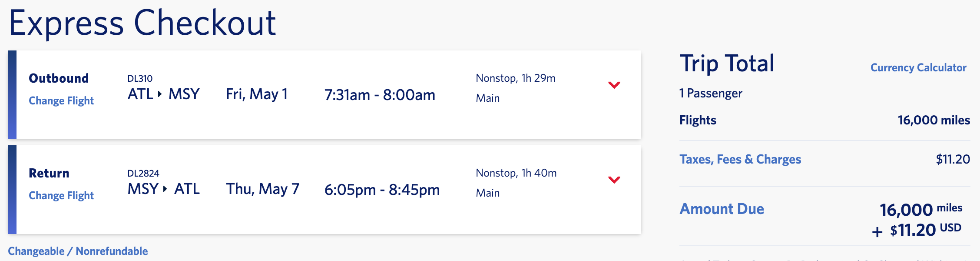Click the Express Checkout heading

pos(142,23)
